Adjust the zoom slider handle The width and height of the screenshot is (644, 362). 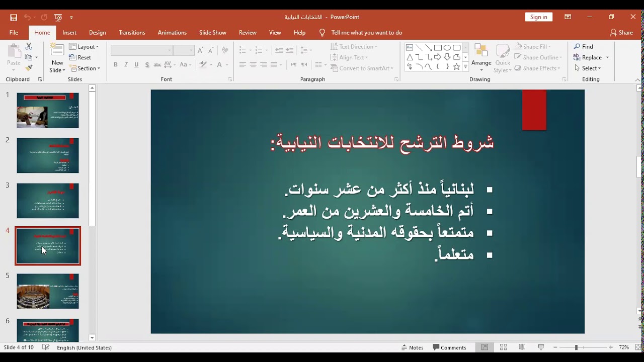pos(576,347)
